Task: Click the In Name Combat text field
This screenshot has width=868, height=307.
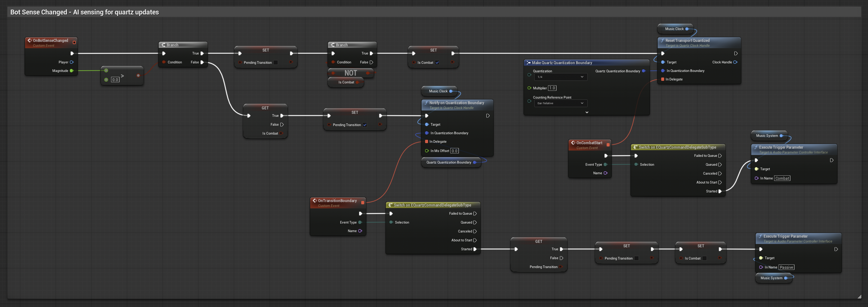Action: (782, 178)
